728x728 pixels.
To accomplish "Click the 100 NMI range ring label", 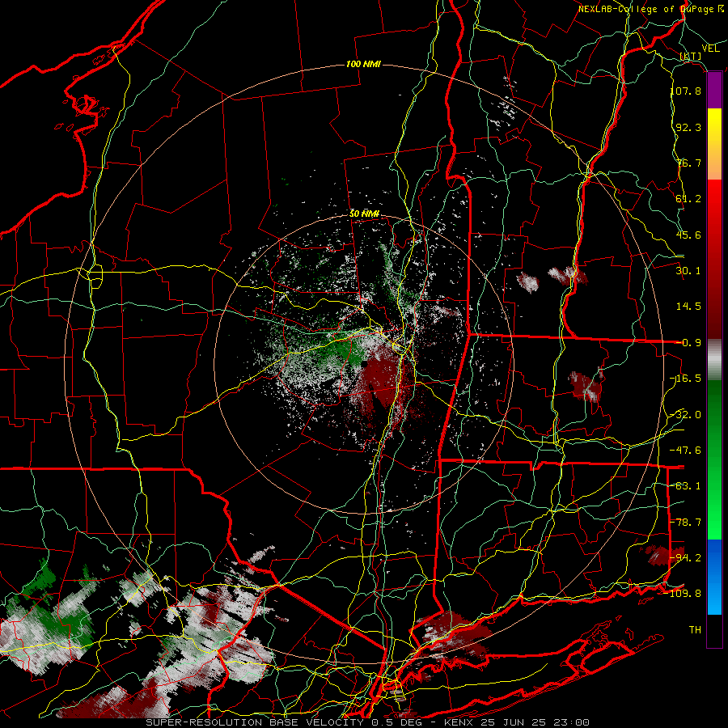I will click(363, 64).
